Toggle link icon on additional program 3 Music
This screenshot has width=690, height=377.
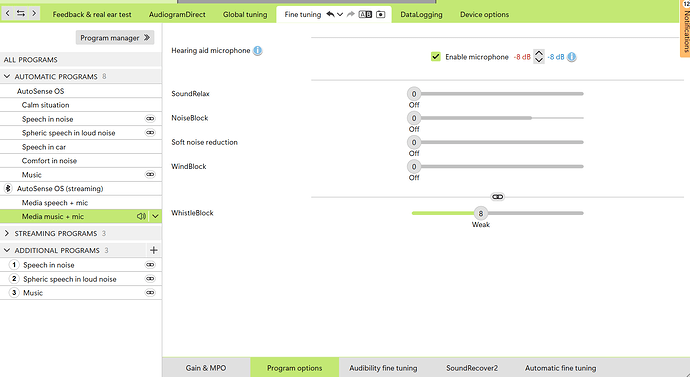[x=150, y=293]
